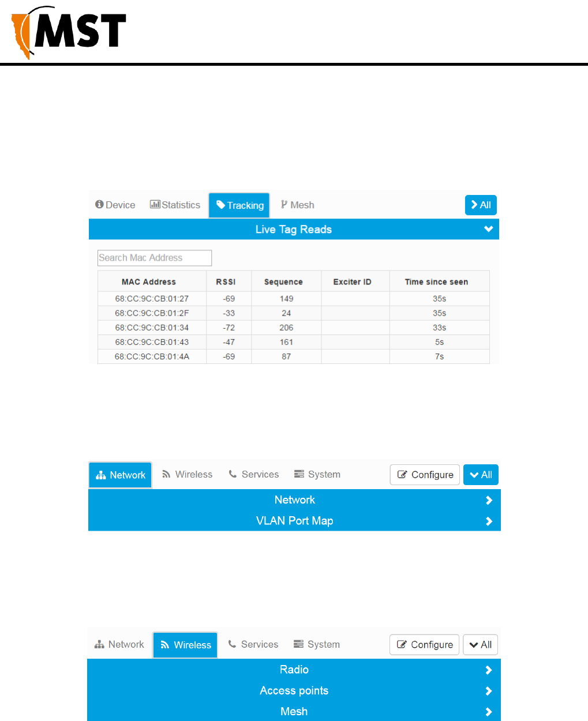Select the Tracking tab
This screenshot has height=721, width=588.
(239, 205)
